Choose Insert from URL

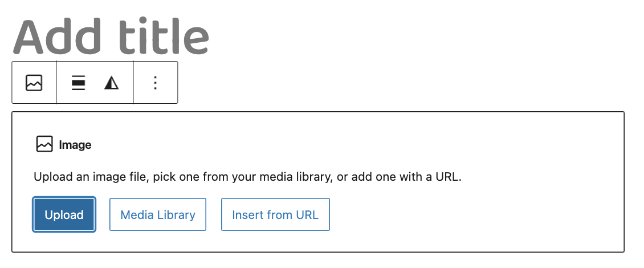(275, 214)
